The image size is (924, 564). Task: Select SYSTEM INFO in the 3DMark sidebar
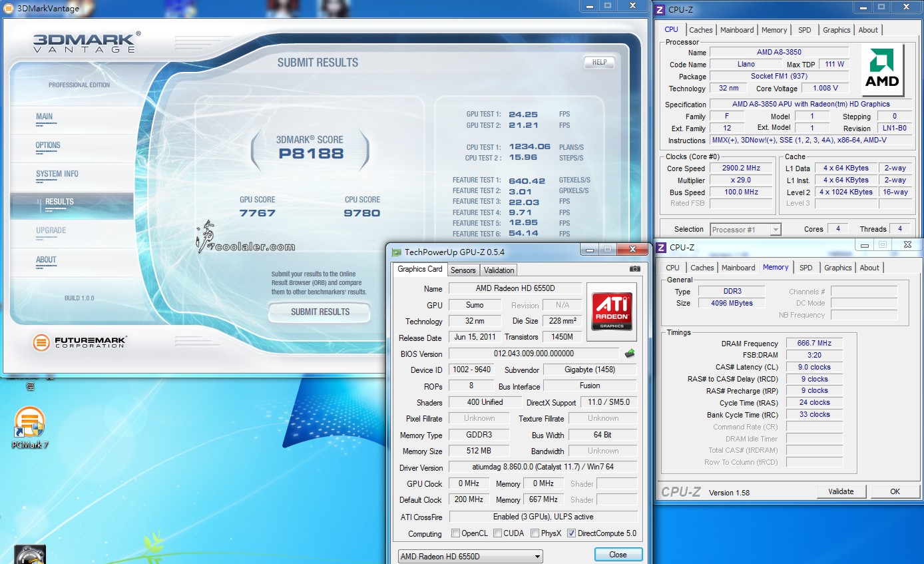tap(57, 174)
